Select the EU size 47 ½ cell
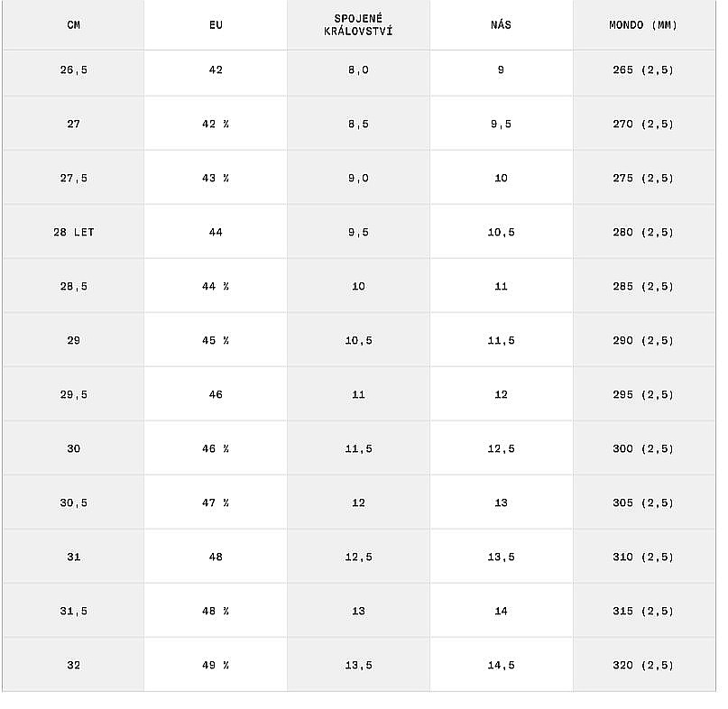The image size is (728, 709). pyautogui.click(x=216, y=503)
